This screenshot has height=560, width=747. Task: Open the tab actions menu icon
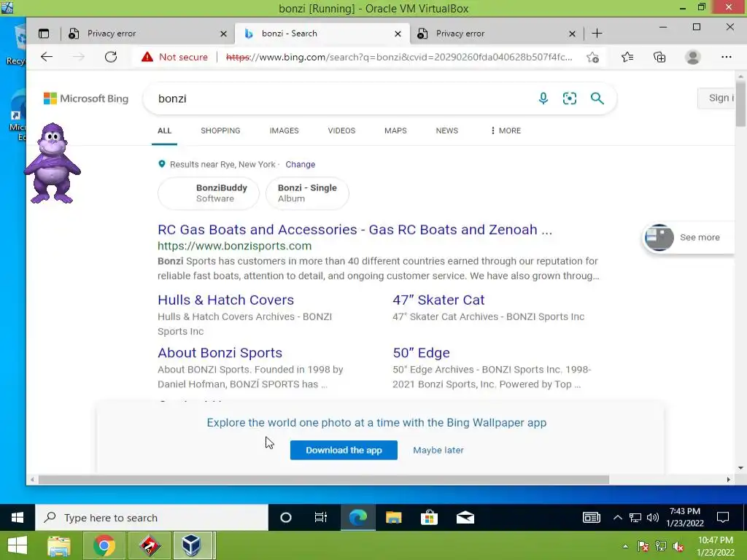tap(44, 34)
